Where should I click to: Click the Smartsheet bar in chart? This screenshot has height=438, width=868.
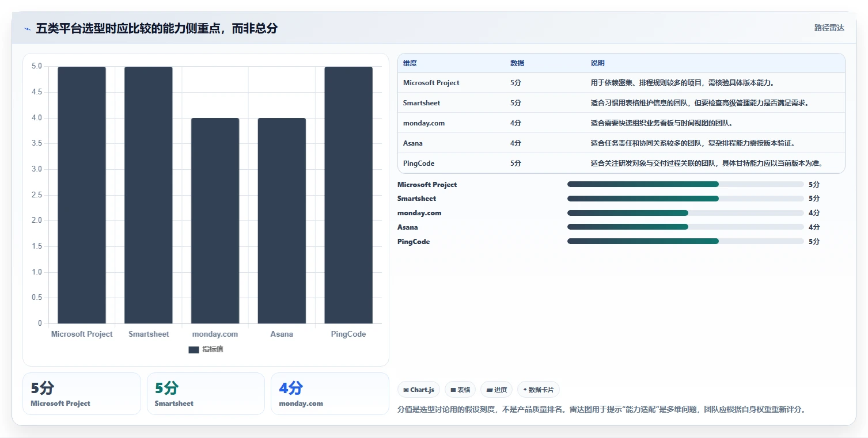149,195
